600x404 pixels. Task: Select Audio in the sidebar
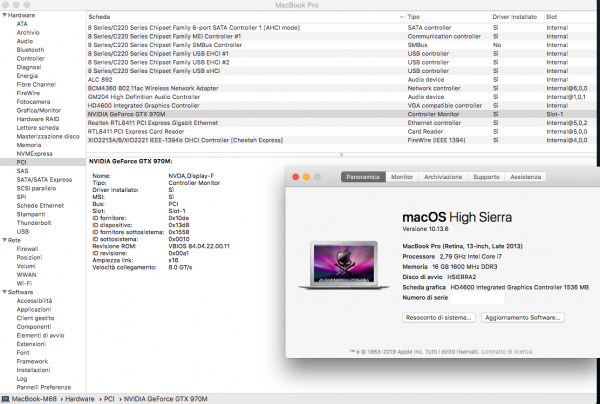point(24,41)
